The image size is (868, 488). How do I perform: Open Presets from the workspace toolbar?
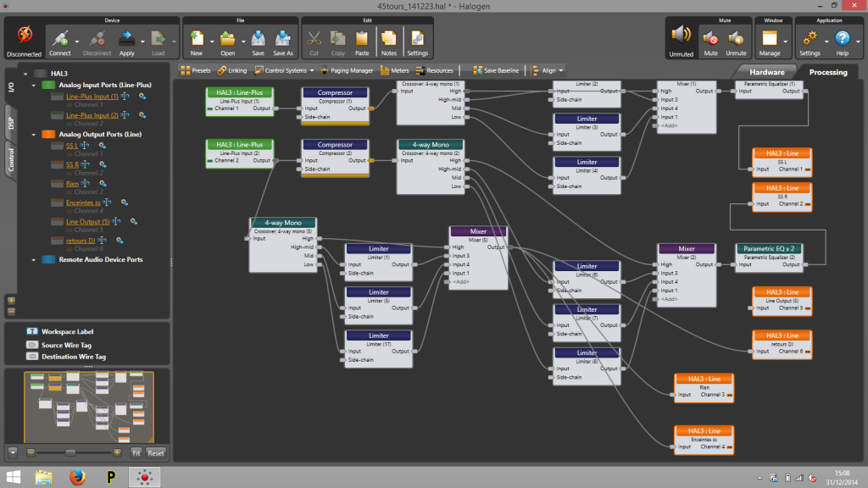(196, 71)
